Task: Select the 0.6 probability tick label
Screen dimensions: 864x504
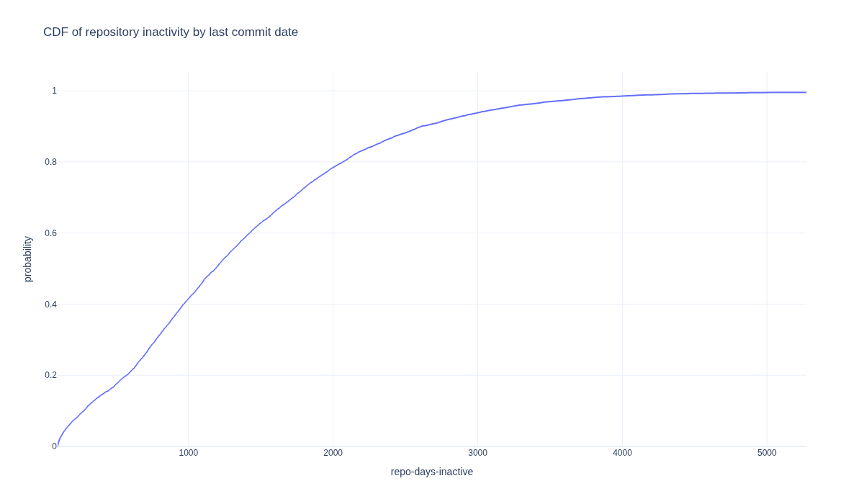Action: tap(50, 233)
